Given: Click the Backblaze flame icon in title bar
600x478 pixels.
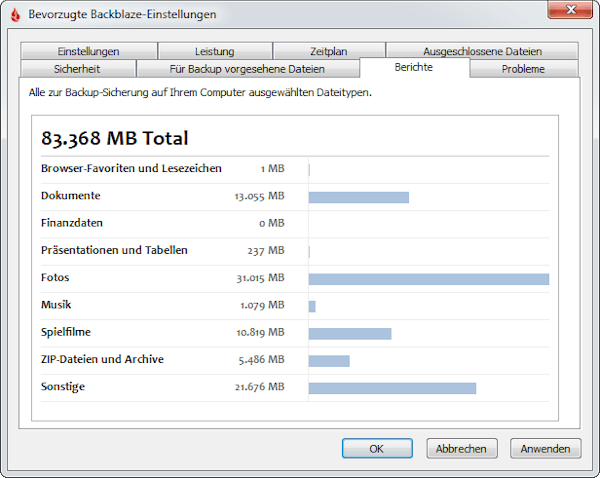Looking at the screenshot, I should coord(15,15).
